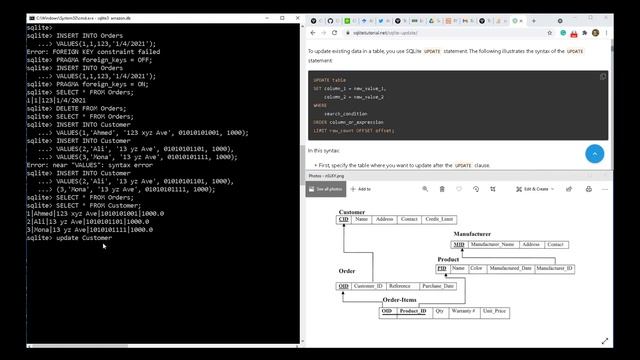Click the 'Credit_Limit' cell in Customer table

click(439, 219)
